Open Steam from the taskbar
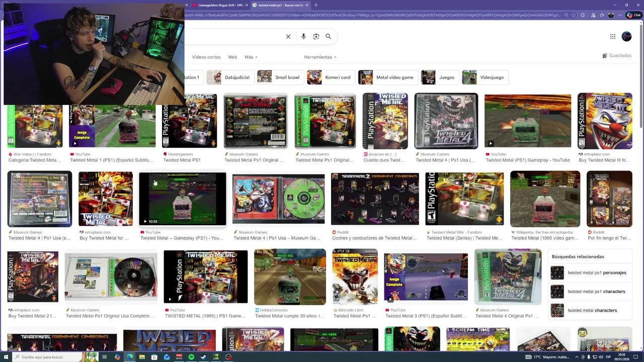This screenshot has height=362, width=644. [203, 357]
